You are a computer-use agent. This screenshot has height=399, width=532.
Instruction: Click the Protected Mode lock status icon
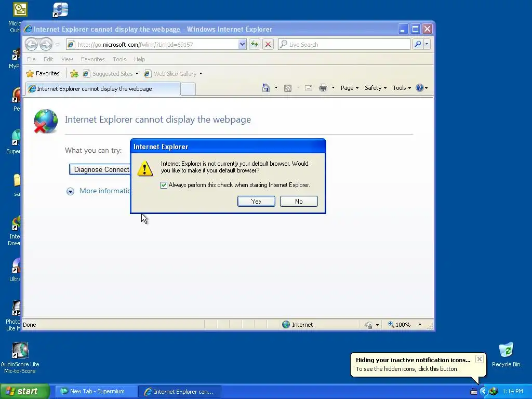(x=368, y=325)
